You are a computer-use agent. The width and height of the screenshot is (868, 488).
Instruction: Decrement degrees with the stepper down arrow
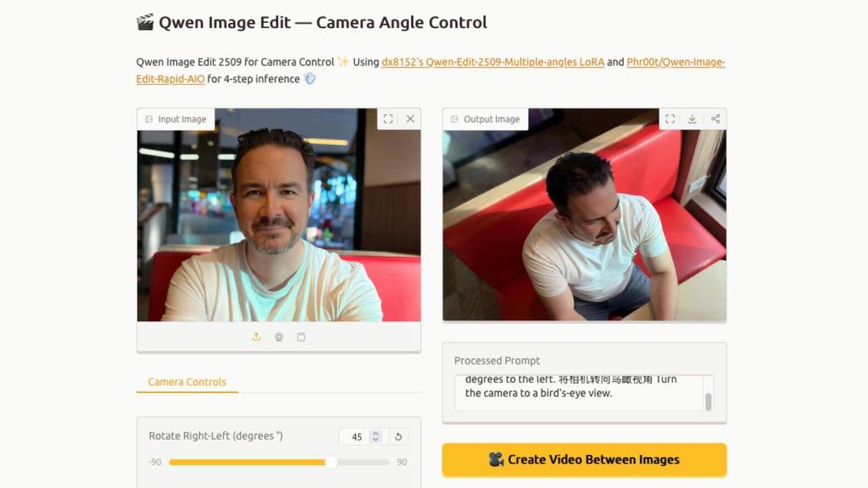point(376,440)
